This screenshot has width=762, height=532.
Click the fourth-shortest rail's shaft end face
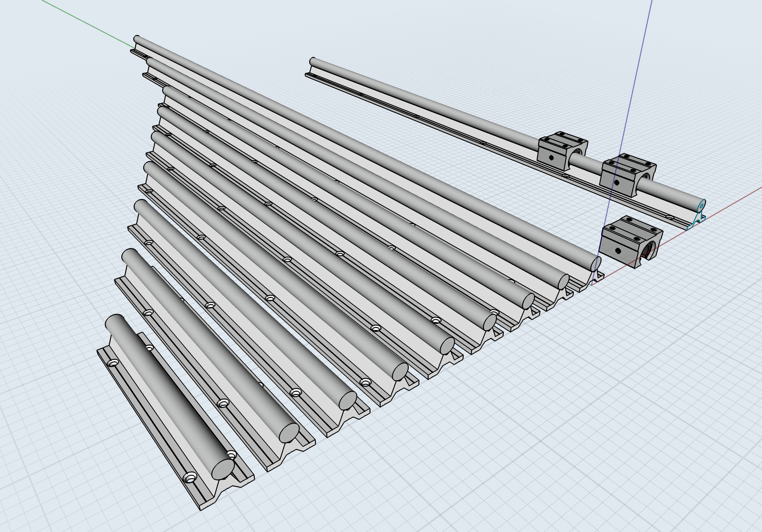[x=400, y=372]
